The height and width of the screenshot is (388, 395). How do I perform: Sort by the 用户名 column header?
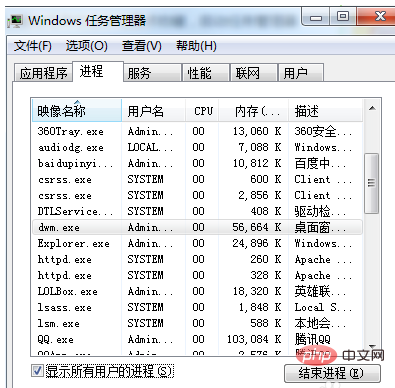point(153,111)
